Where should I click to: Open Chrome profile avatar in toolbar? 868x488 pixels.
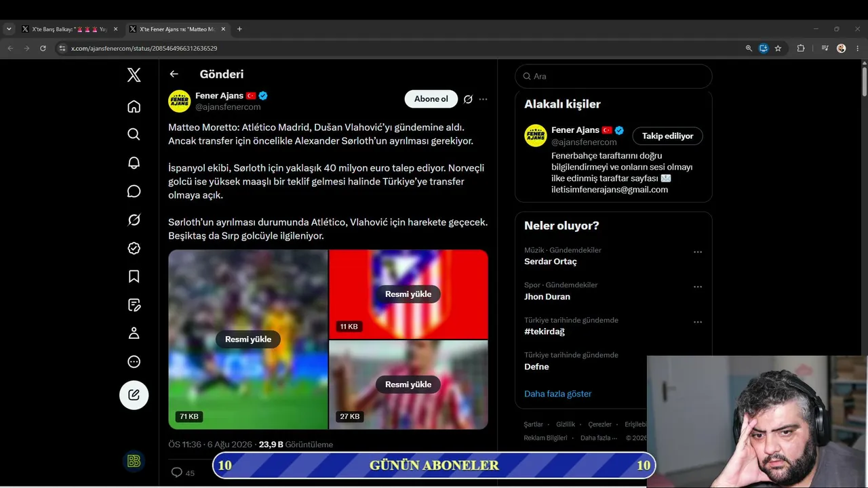[842, 48]
